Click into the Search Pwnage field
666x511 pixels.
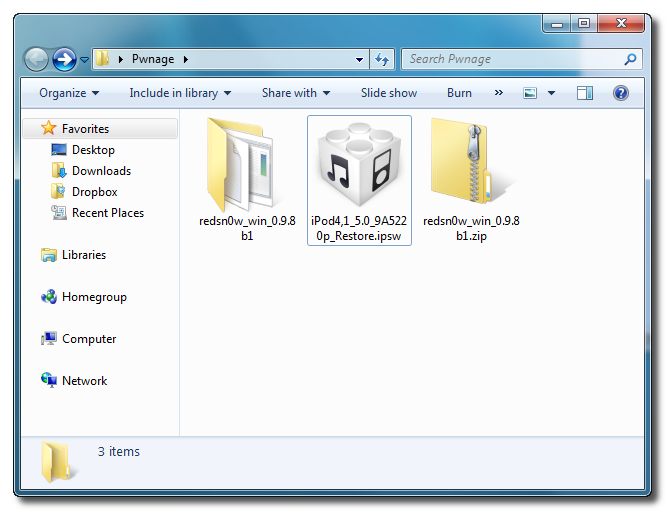(510, 60)
